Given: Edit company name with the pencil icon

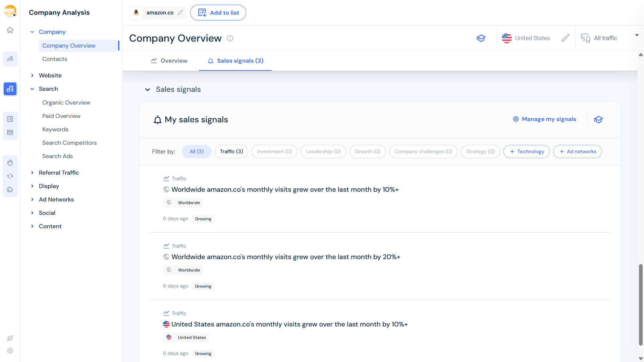Looking at the screenshot, I should pyautogui.click(x=180, y=12).
